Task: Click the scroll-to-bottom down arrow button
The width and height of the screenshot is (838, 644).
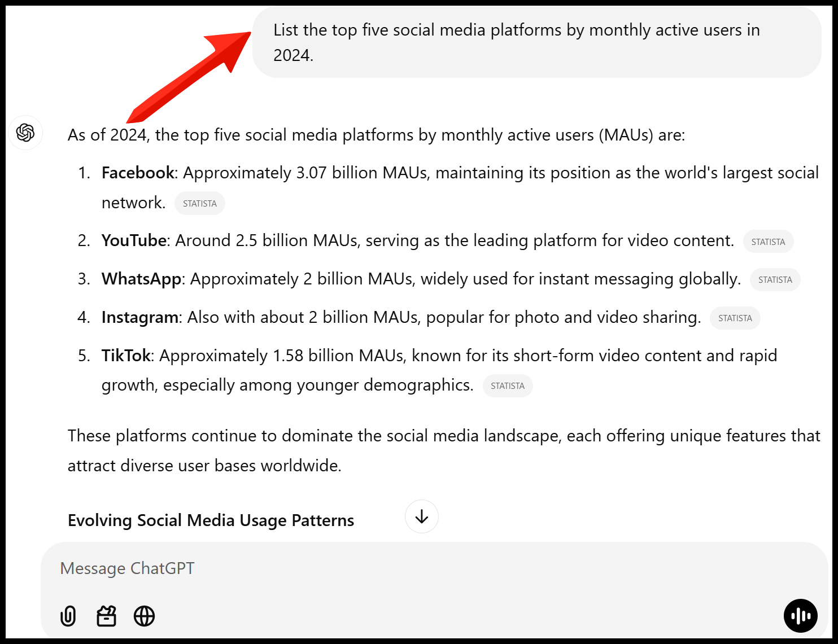Action: [422, 516]
